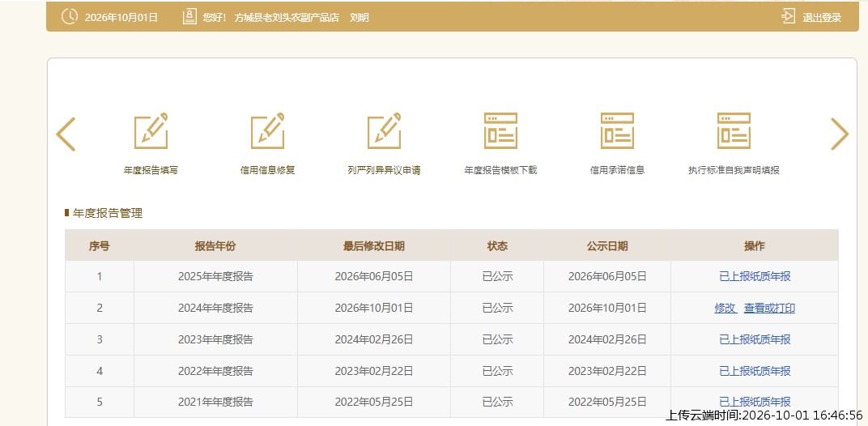This screenshot has height=426, width=868.
Task: Open the 信用信息修复 edit icon
Action: click(x=267, y=130)
